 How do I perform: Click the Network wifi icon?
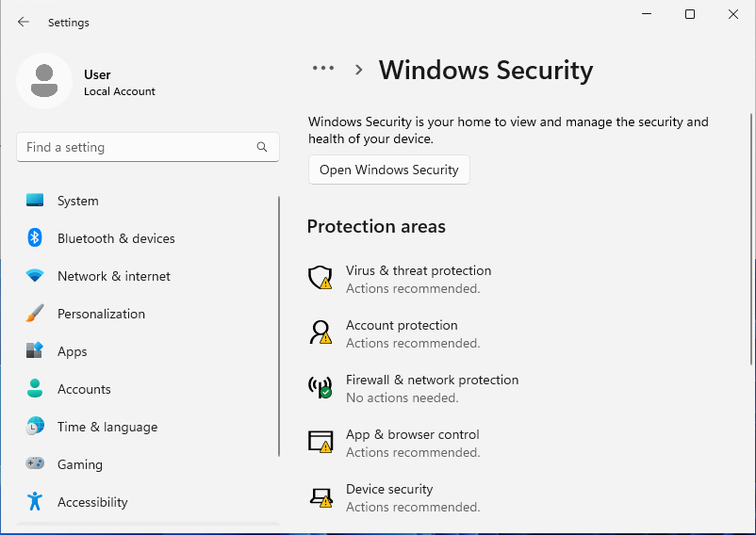[35, 275]
